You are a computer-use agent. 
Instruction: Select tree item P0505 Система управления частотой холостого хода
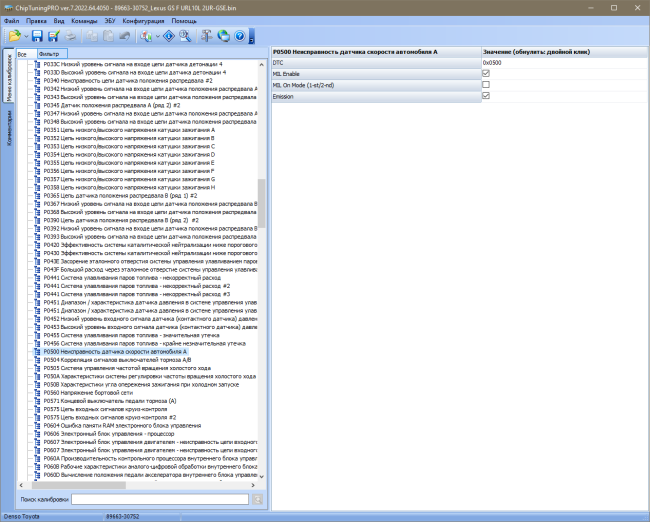point(127,368)
